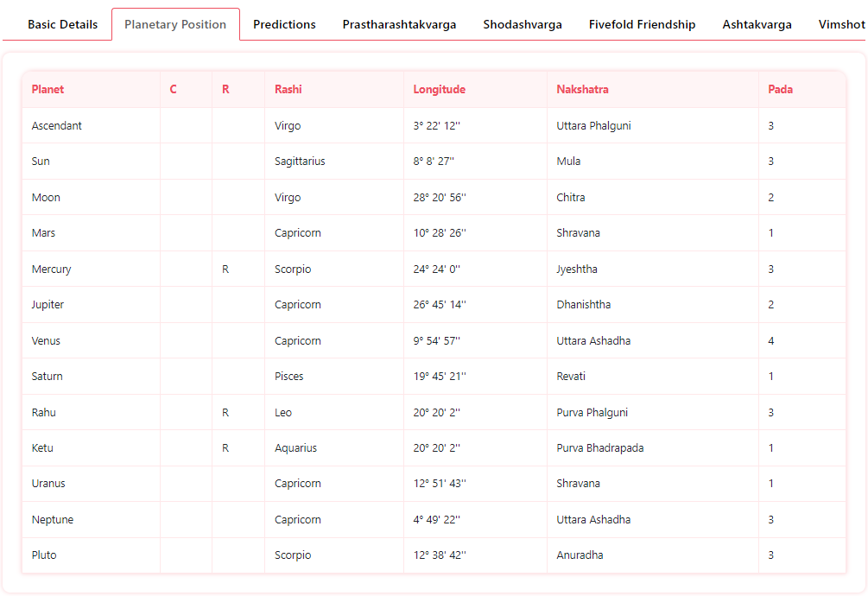Click the Moon planet cell

point(46,197)
